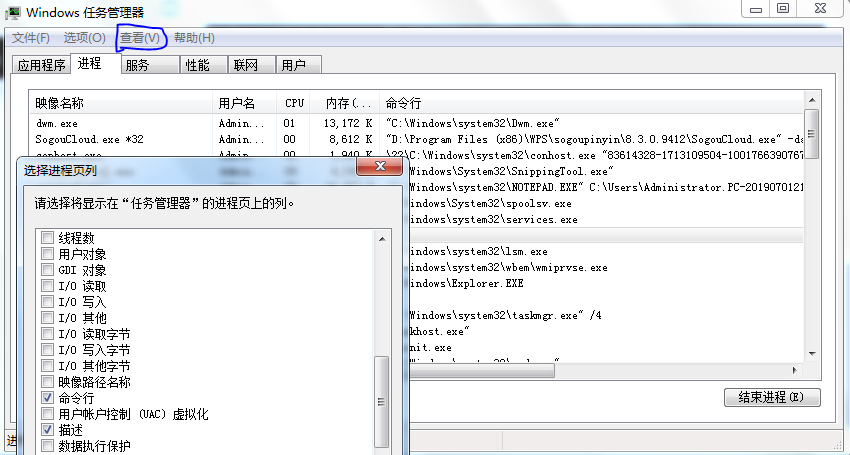The height and width of the screenshot is (455, 850).
Task: Check the 用户对象 column option
Action: click(x=48, y=253)
